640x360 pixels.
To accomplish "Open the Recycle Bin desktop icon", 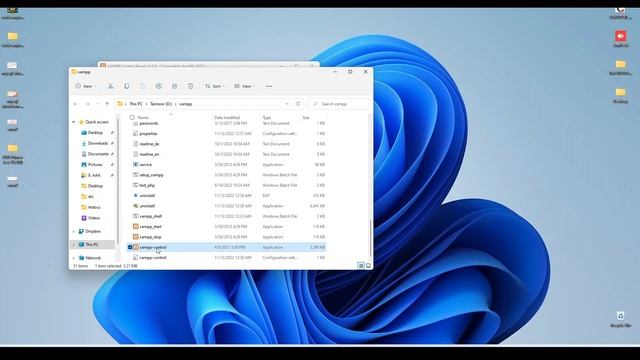I will coord(620,316).
